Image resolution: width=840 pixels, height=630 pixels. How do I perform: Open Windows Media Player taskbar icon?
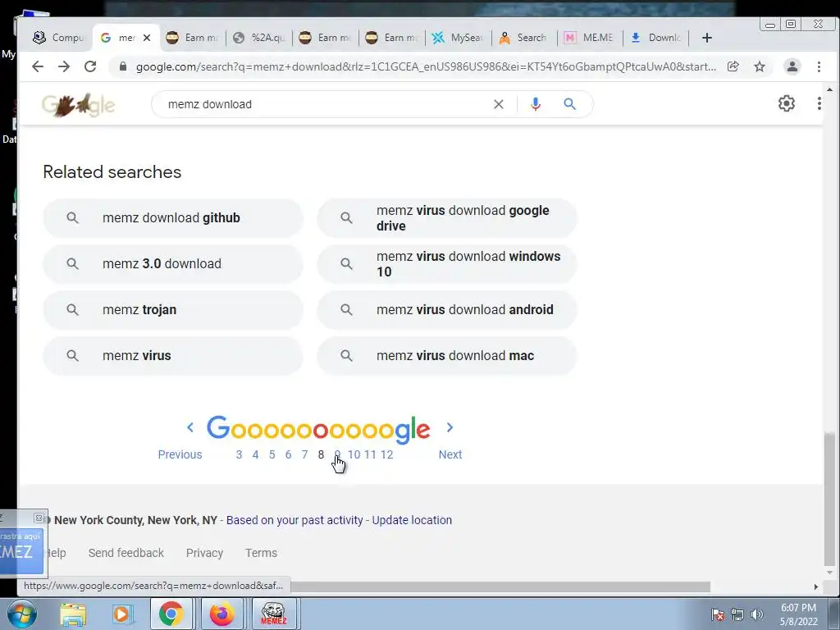click(x=121, y=614)
